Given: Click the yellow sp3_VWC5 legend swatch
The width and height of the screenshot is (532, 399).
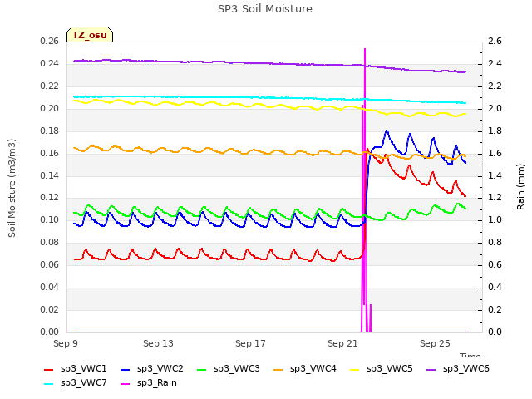Looking at the screenshot, I should click(355, 369).
